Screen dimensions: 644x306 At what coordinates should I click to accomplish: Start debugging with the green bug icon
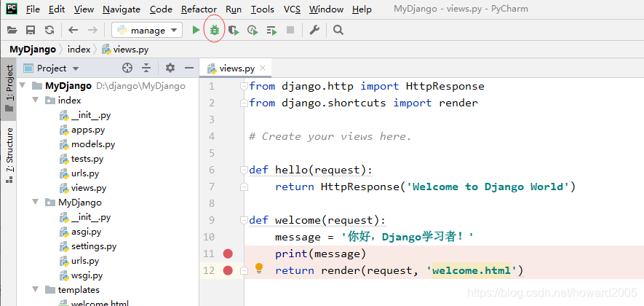pos(215,30)
